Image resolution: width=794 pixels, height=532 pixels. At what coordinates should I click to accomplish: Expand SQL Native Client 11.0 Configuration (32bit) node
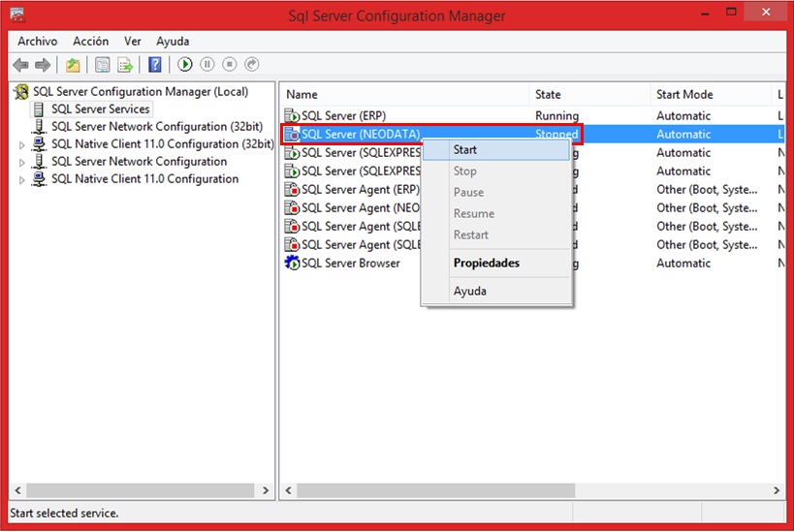pyautogui.click(x=21, y=145)
